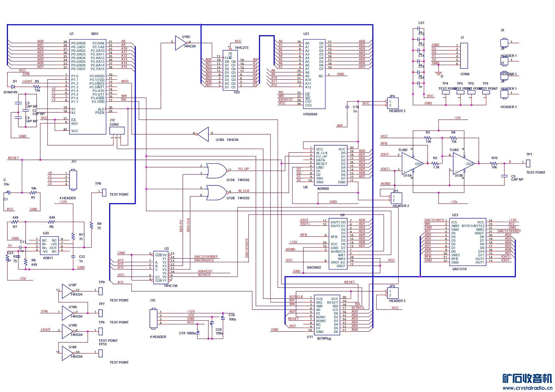Select the C16 1n capacitor symbol

(x=347, y=107)
